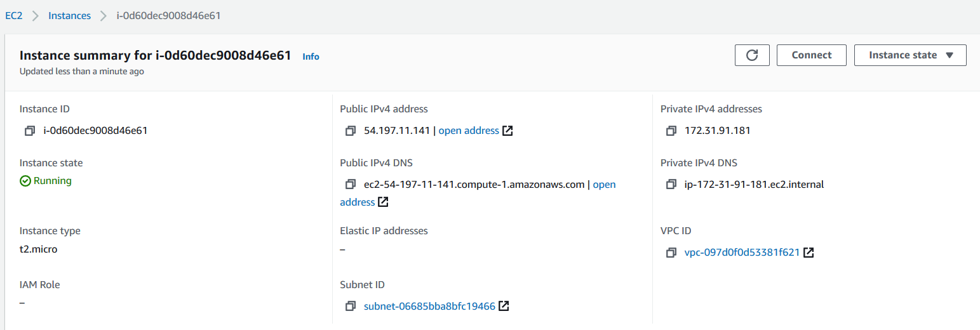Copy the private IPv4 DNS name
980x330 pixels.
click(x=671, y=185)
